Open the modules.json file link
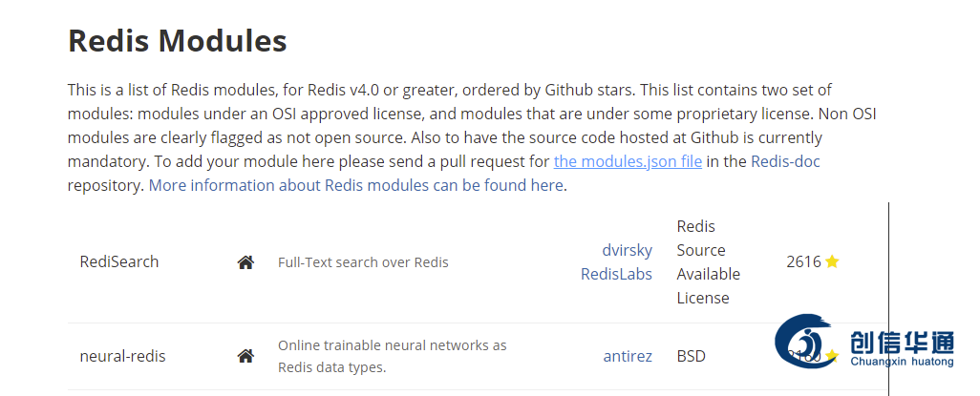The height and width of the screenshot is (396, 980). pos(628,161)
